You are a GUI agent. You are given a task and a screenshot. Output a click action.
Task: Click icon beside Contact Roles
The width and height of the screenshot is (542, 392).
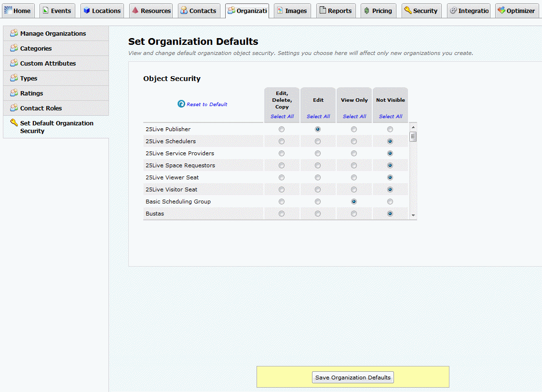(14, 108)
